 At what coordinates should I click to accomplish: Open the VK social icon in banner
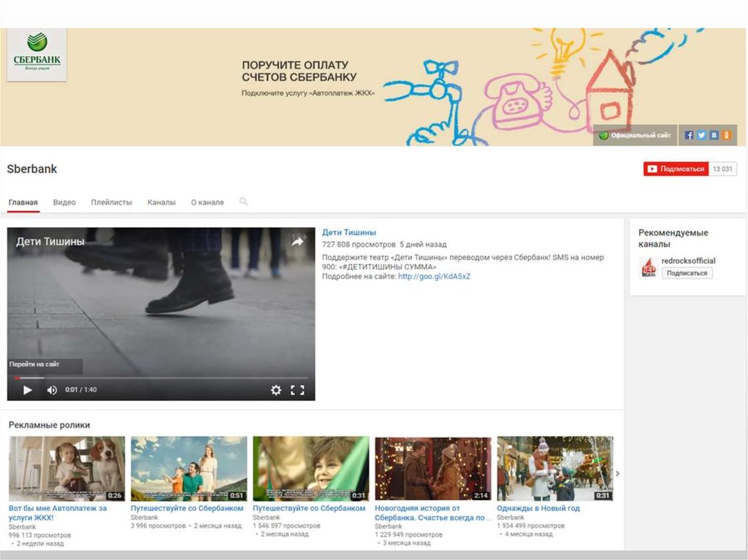point(714,135)
